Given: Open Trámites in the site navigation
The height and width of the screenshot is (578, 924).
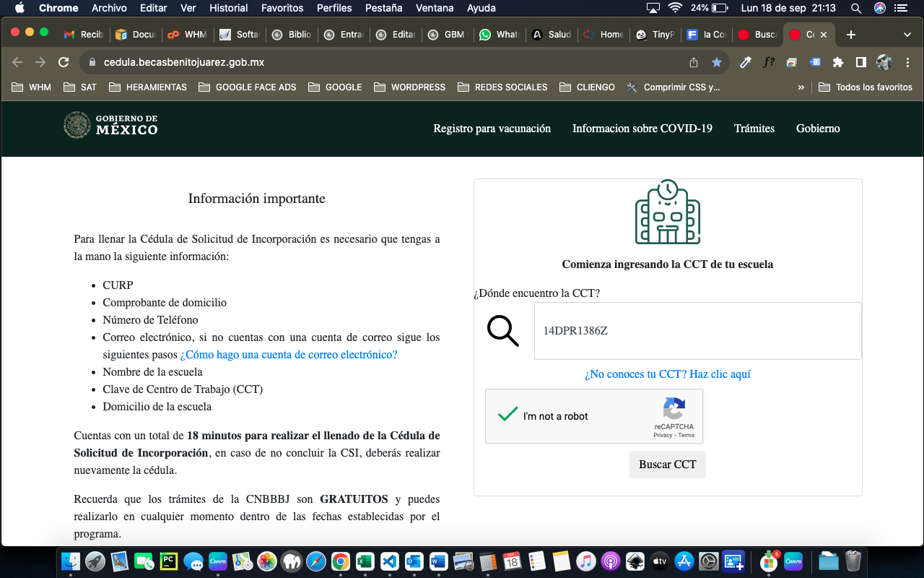Looking at the screenshot, I should click(x=754, y=129).
